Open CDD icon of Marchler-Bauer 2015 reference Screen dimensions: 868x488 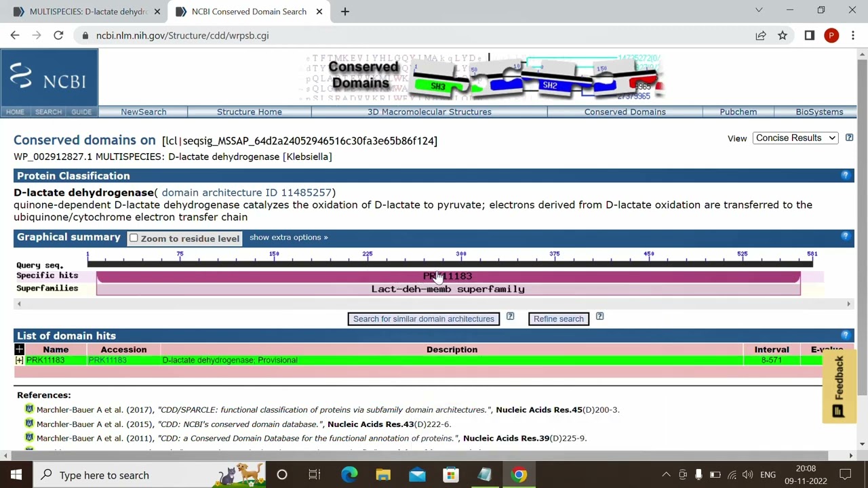(29, 424)
